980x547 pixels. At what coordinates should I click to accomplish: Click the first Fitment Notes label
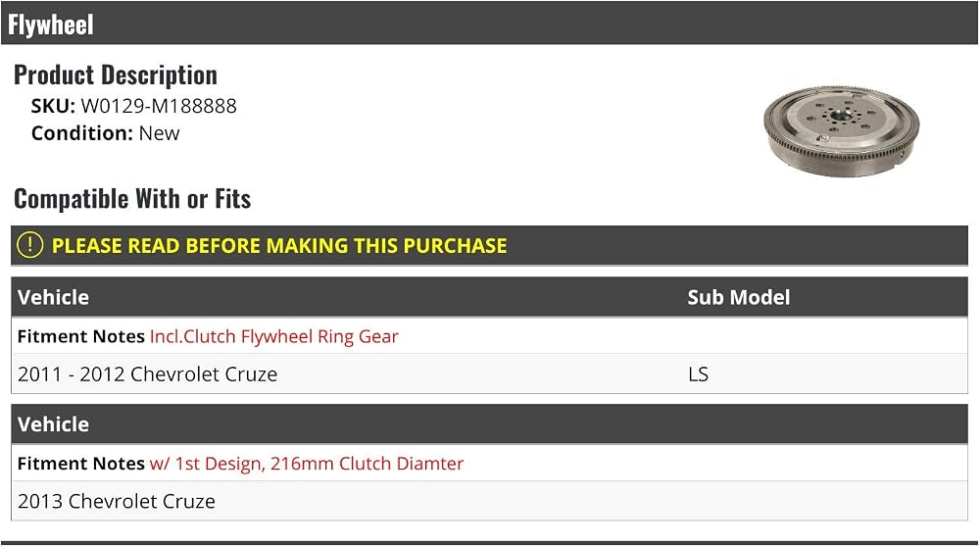tap(81, 336)
